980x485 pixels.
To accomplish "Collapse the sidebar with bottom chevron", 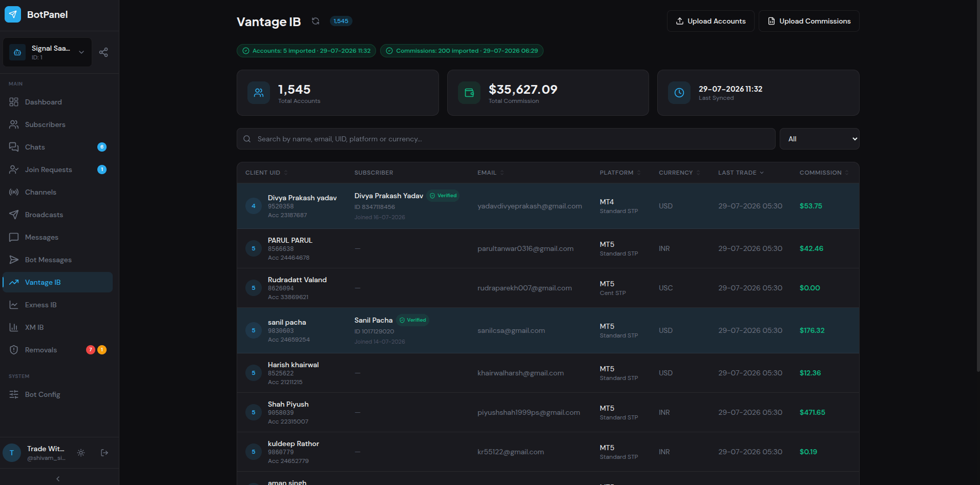I will tap(58, 479).
